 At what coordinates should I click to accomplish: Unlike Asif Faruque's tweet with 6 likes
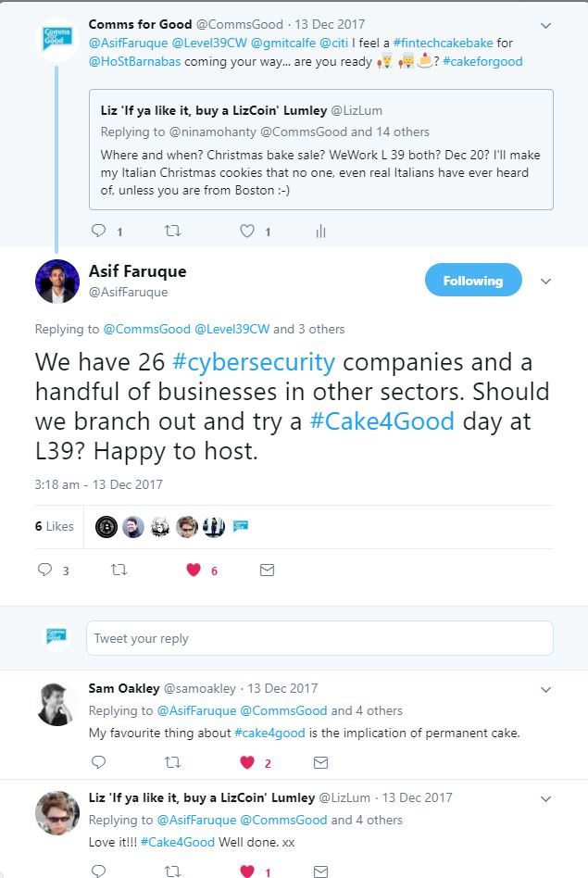(194, 571)
